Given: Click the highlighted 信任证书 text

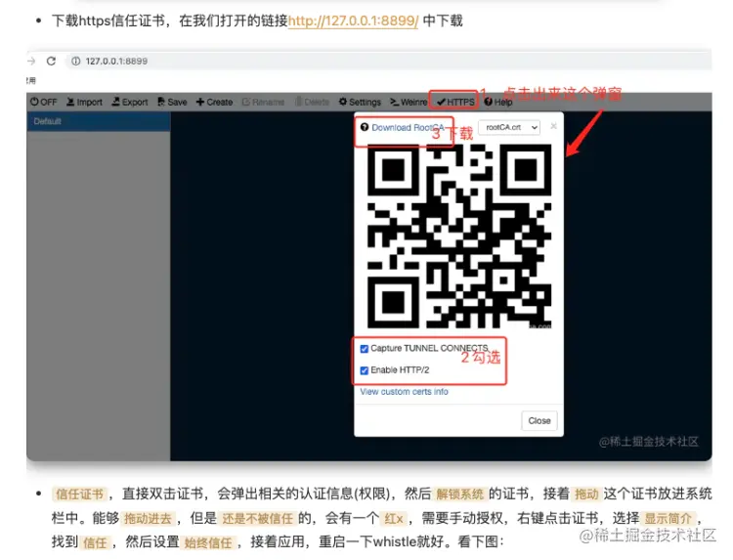Looking at the screenshot, I should (79, 495).
